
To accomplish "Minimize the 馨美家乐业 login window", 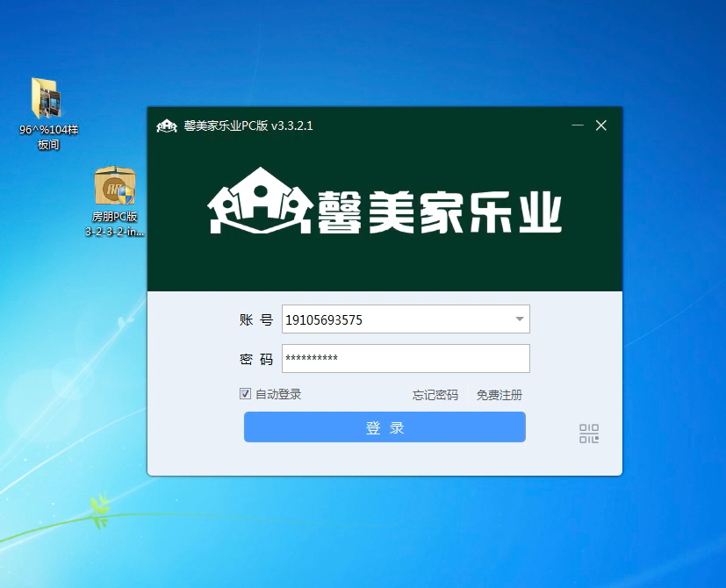I will 578,125.
